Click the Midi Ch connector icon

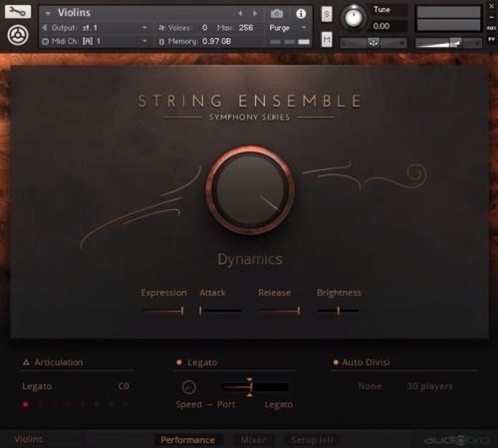tap(45, 41)
